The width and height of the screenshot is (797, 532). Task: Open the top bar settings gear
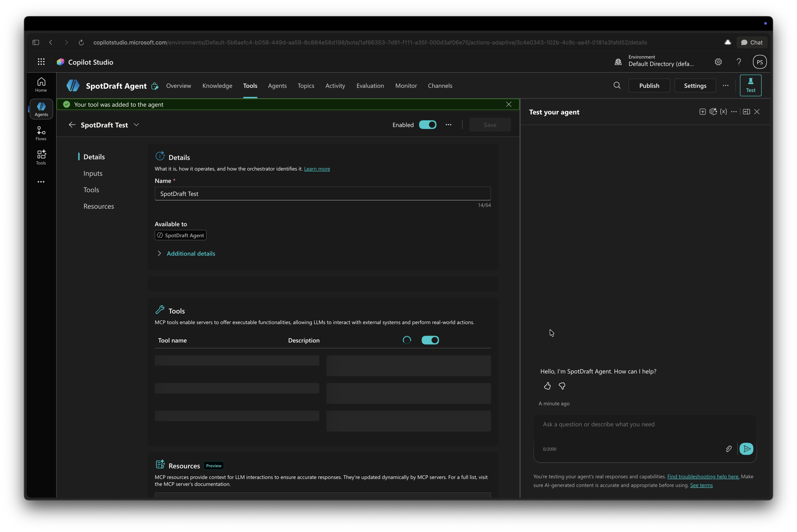tap(718, 62)
